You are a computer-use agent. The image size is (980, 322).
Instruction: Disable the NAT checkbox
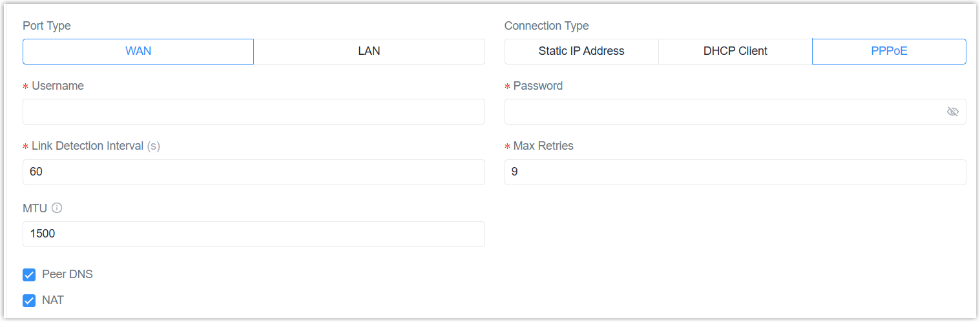coord(29,301)
